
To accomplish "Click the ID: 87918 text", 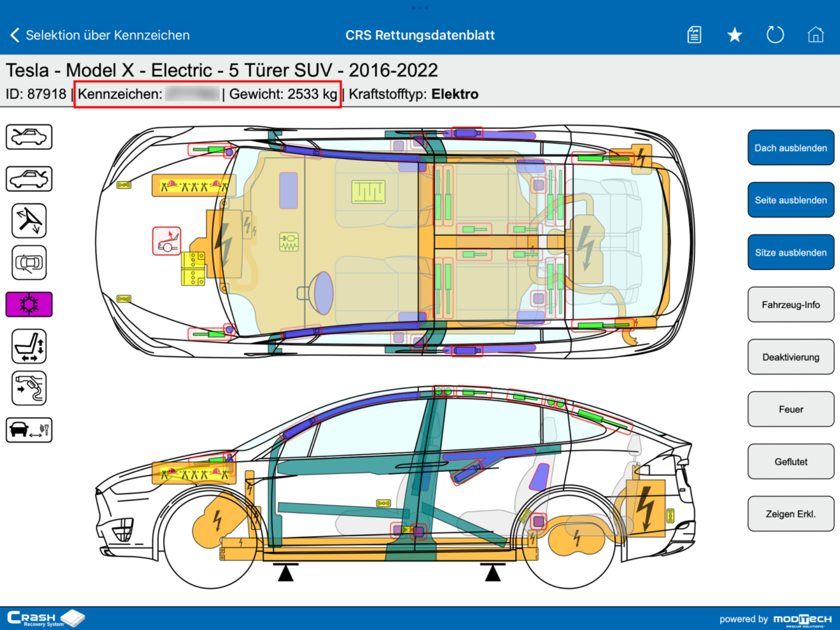I will pyautogui.click(x=36, y=94).
